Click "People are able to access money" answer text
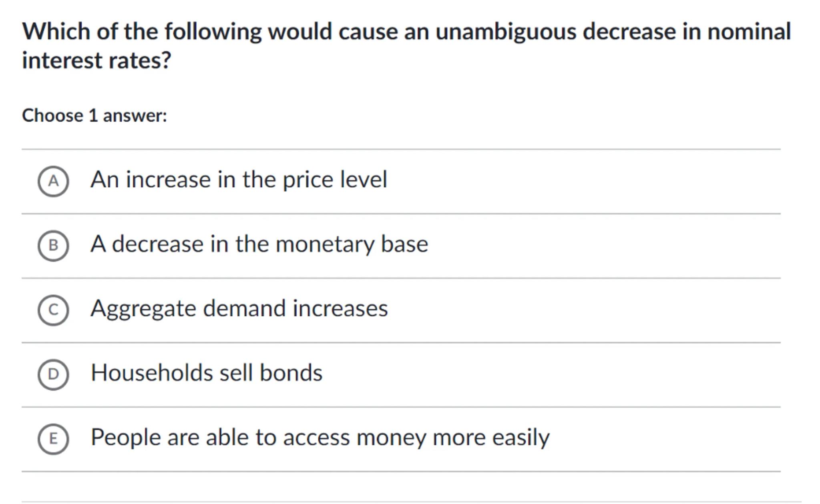Viewport: 820px width, 504px height. (320, 437)
